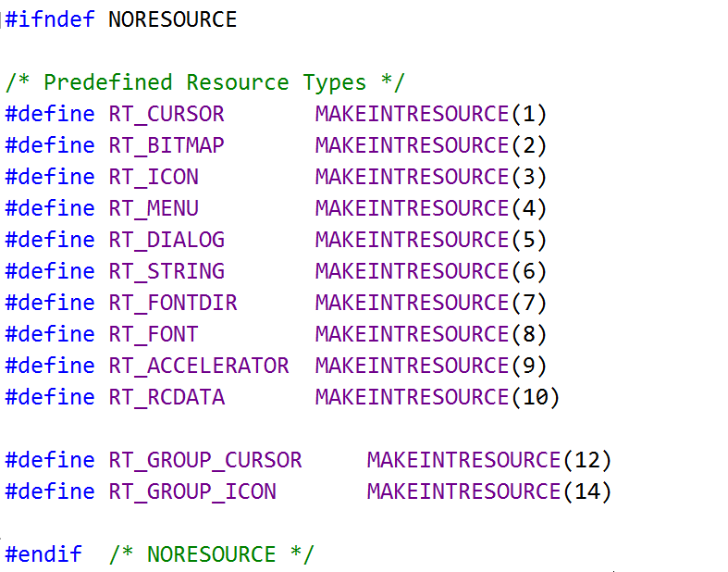
Task: Click MAKEINTRESOURCE(14) on the RT_GROUP_ICON line
Action: point(489,491)
